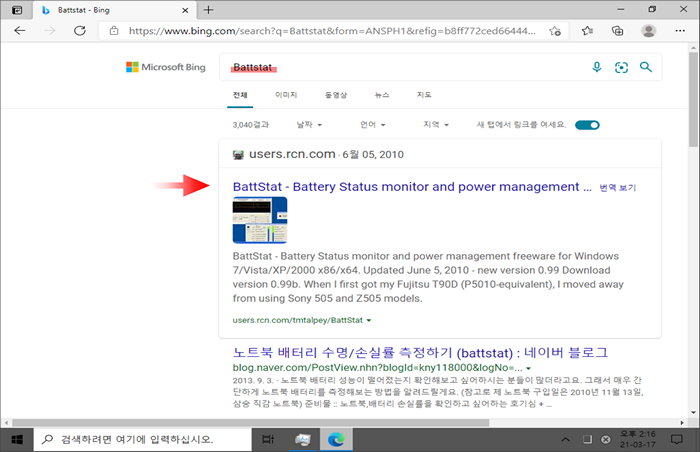This screenshot has height=452, width=700.
Task: Toggle the open links in new tab switch
Action: (587, 125)
